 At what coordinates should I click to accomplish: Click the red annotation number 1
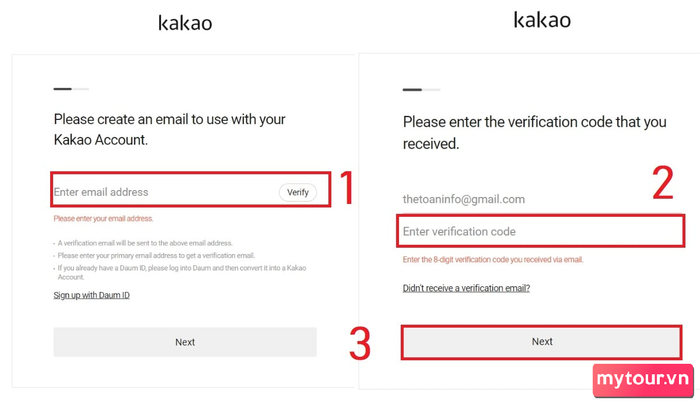[x=345, y=188]
